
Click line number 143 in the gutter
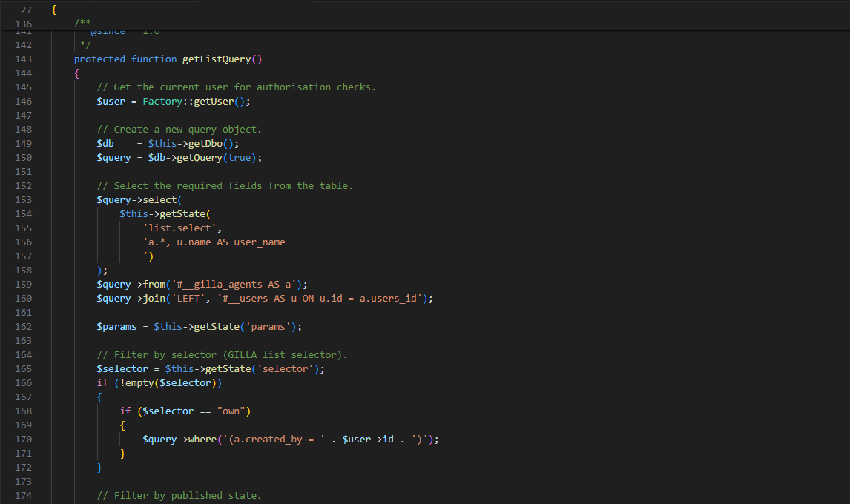[x=23, y=59]
